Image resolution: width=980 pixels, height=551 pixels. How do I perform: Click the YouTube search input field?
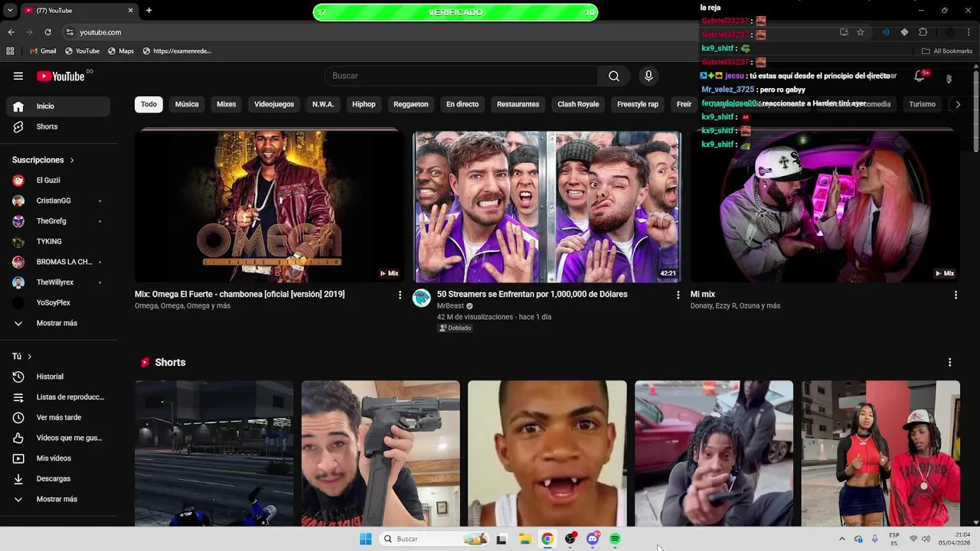tap(461, 76)
